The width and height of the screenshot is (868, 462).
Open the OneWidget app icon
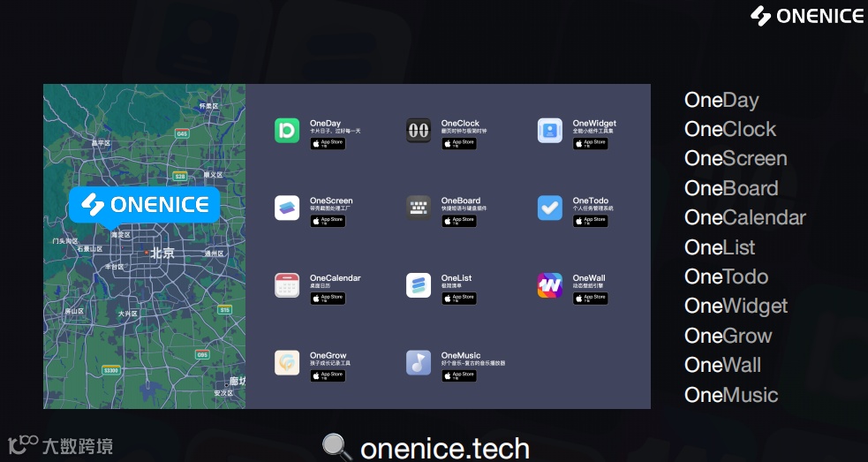click(x=550, y=131)
